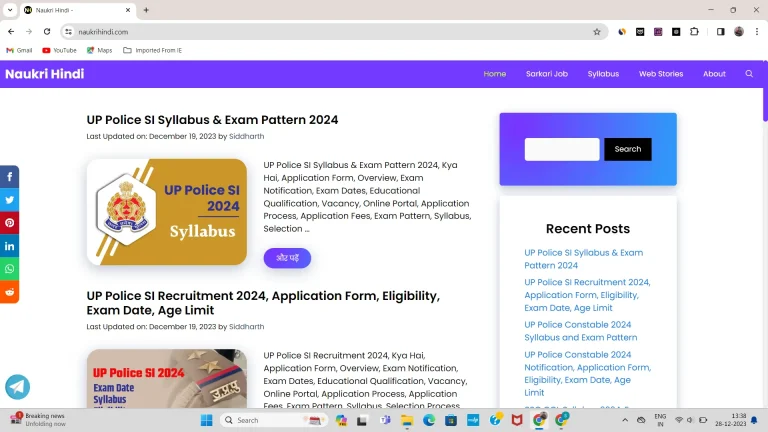Open the tab search dropdown arrow
The width and height of the screenshot is (768, 432).
pyautogui.click(x=10, y=10)
